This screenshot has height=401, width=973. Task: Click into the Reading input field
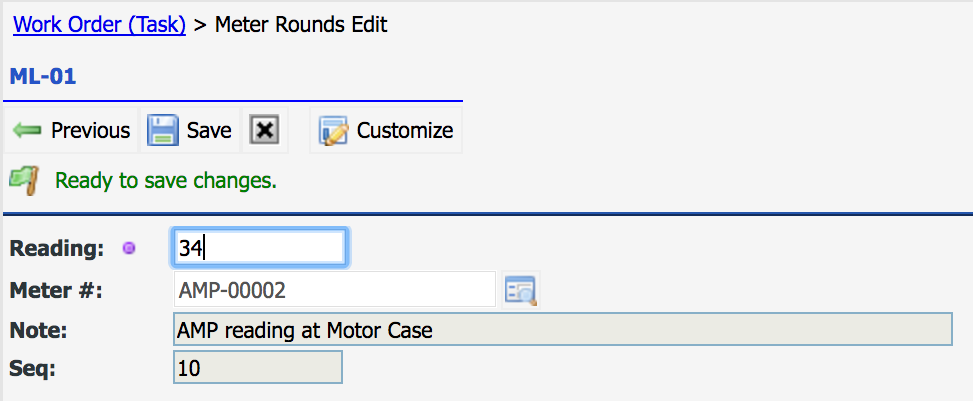[260, 248]
